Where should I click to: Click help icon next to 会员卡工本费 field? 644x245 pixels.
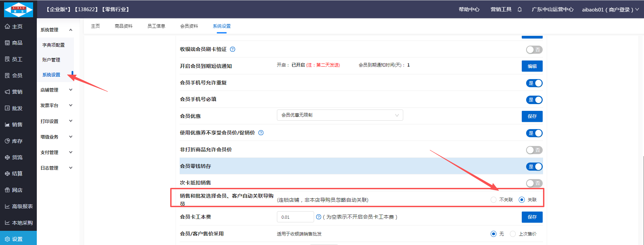(x=318, y=217)
